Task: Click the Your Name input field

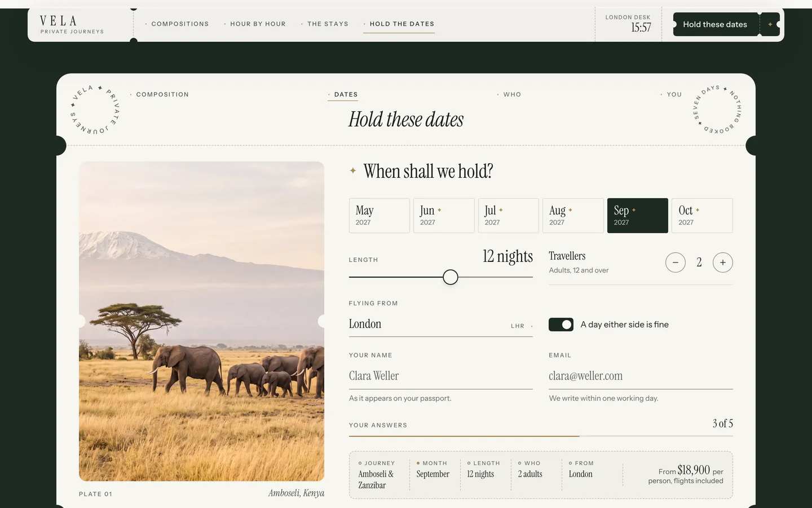Action: pos(441,376)
